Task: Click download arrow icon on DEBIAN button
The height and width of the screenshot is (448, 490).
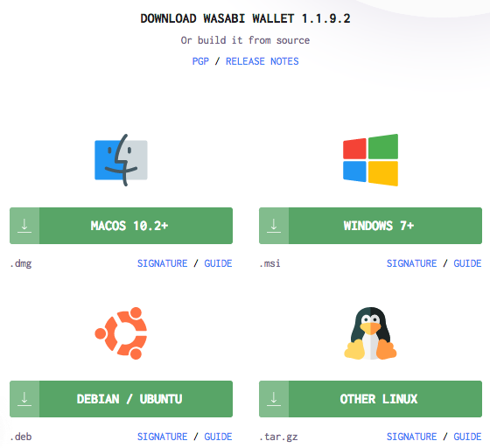Action: (24, 399)
